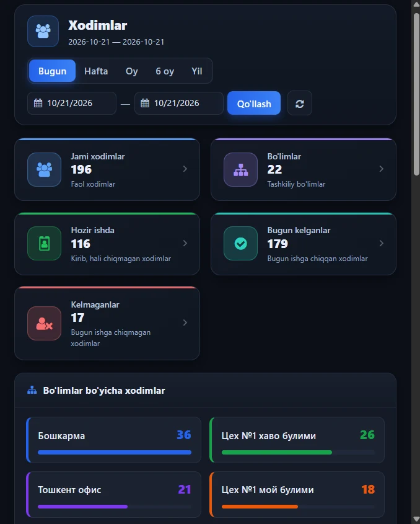Select the 6 oy period tab
Image resolution: width=420 pixels, height=524 pixels.
coord(165,71)
